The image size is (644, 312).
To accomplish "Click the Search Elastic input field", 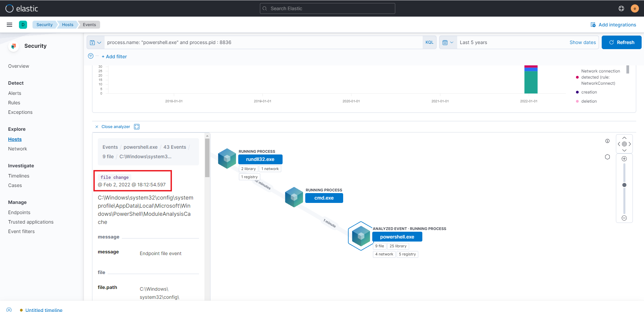I will coord(327,8).
